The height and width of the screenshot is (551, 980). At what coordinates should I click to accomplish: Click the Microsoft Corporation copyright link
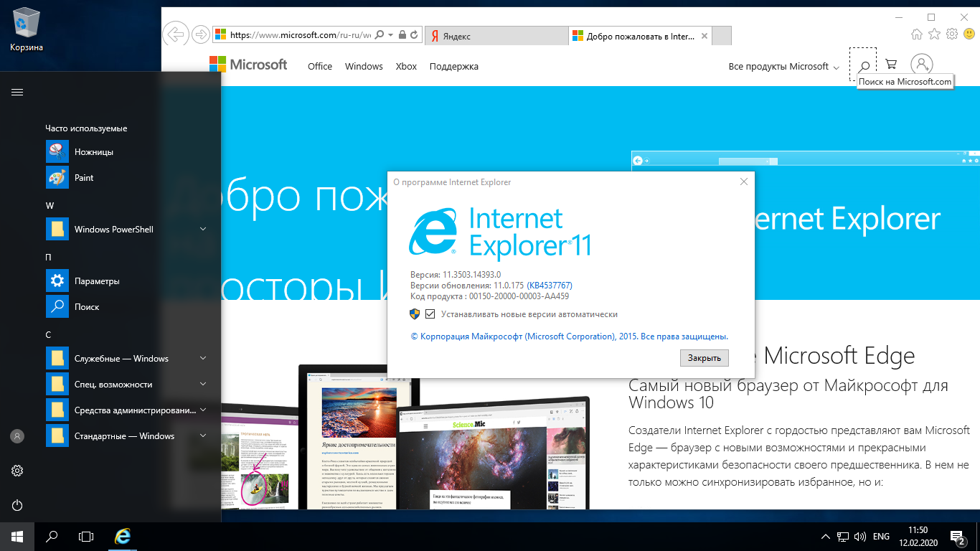(x=569, y=336)
